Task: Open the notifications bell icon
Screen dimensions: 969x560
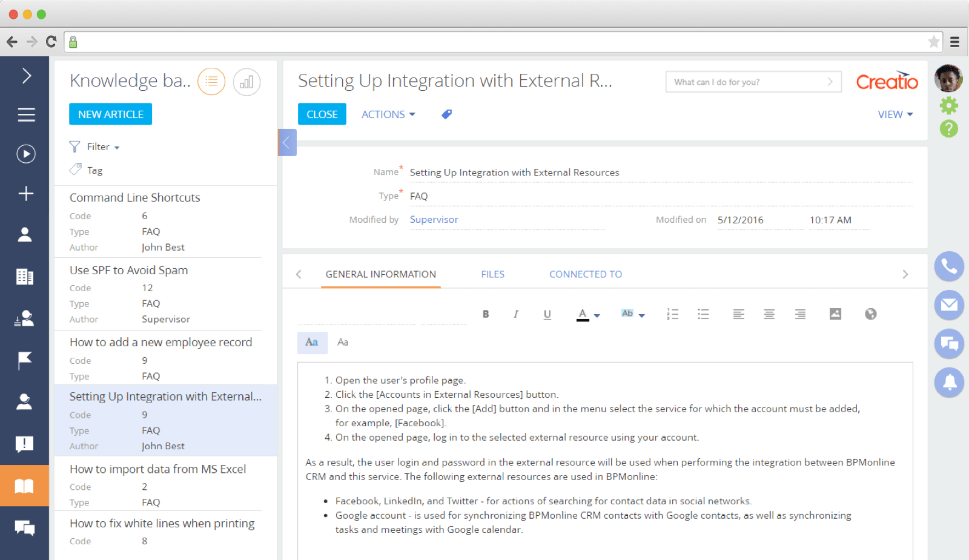Action: [x=949, y=382]
